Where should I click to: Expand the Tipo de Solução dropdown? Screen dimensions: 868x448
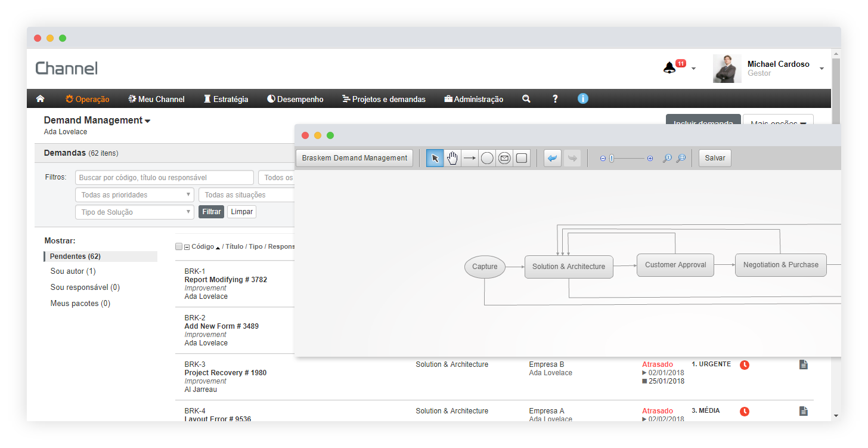click(135, 212)
